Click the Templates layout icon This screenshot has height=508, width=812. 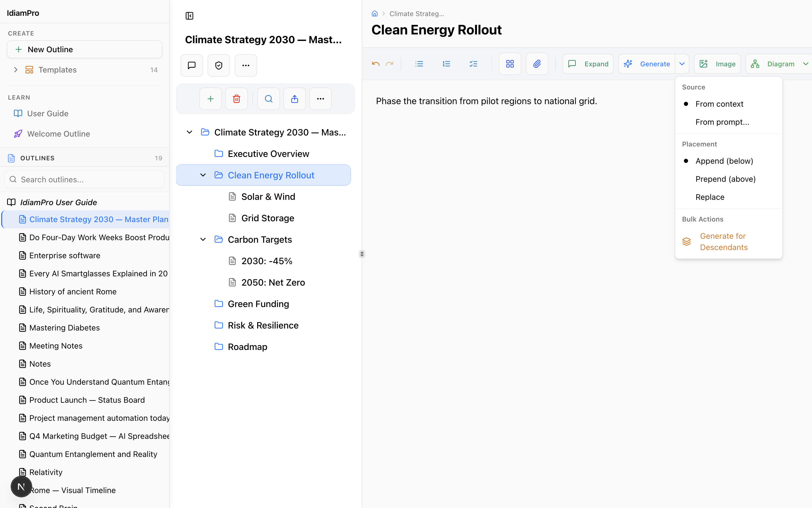point(29,69)
